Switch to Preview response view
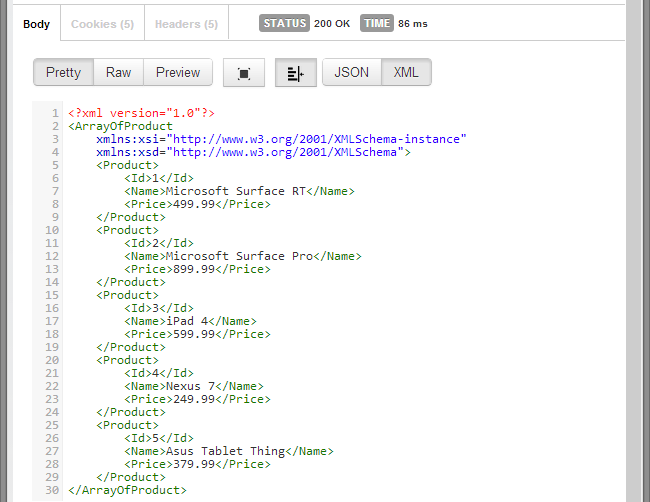The width and height of the screenshot is (650, 502). (x=178, y=72)
